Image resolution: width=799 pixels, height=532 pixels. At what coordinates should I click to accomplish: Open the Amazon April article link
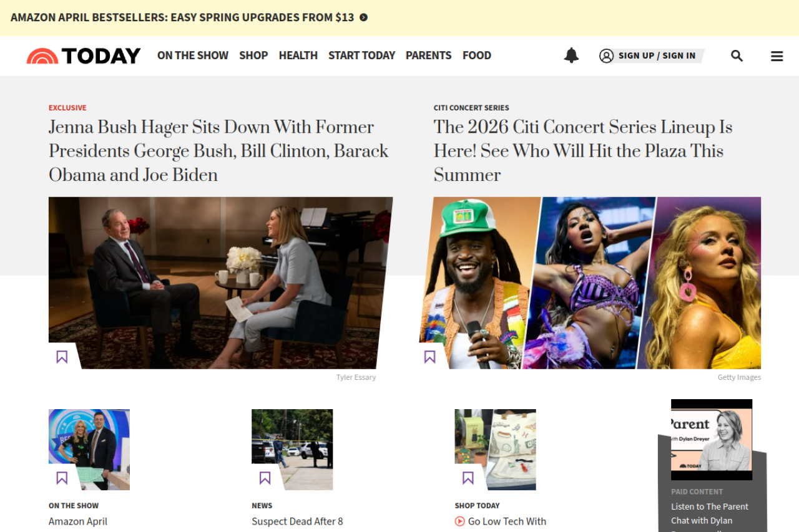78,521
